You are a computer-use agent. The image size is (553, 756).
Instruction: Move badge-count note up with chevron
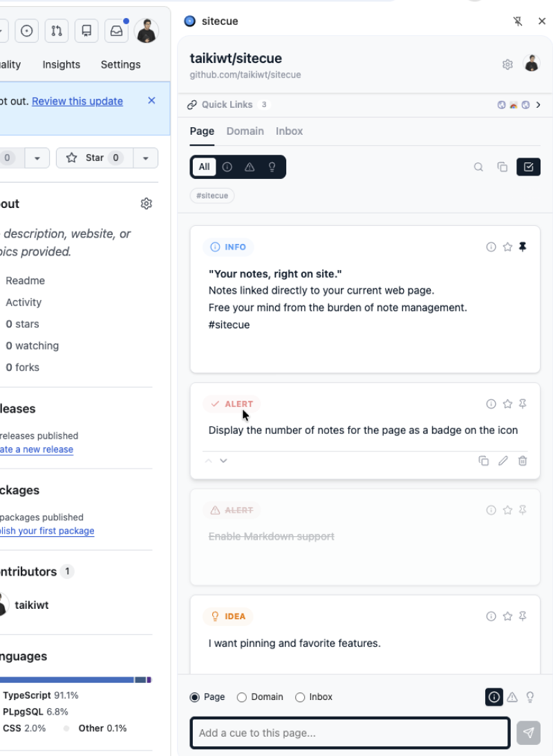pyautogui.click(x=208, y=461)
